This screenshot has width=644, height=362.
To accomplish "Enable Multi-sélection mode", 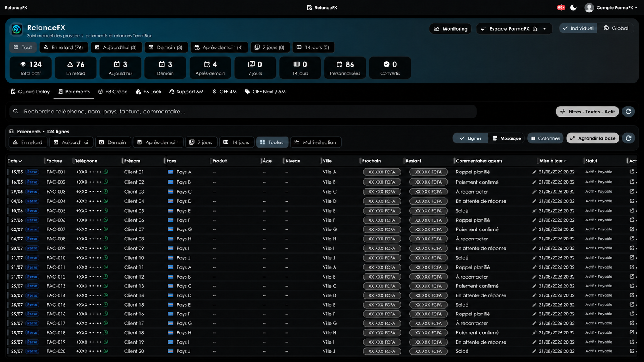I will (315, 142).
